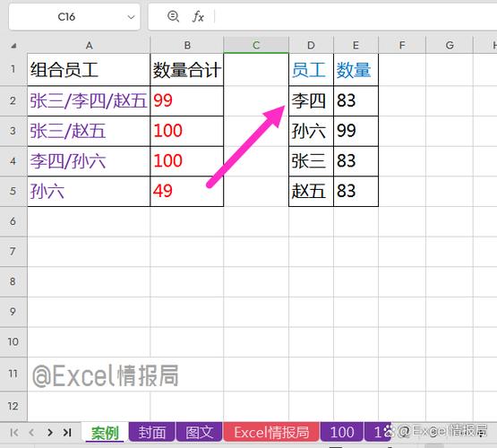The image size is (497, 448).
Task: Select column A header
Action: [x=89, y=46]
